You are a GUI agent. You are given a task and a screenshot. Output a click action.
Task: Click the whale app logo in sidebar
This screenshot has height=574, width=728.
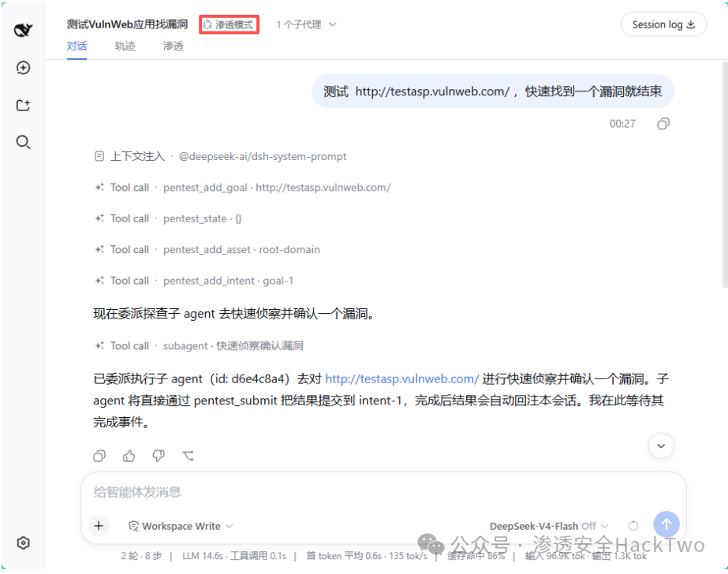[x=23, y=30]
